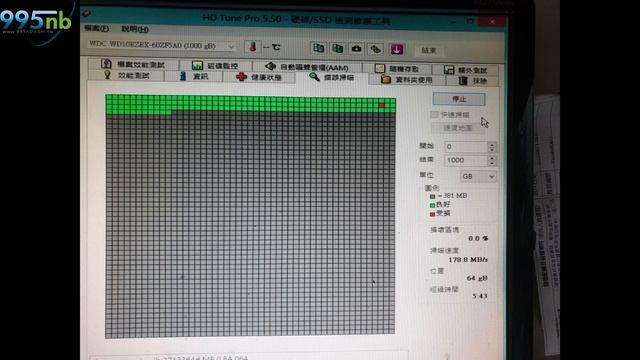Screen dimensions: 640x360
Task: Maximize the HD Tune Pro window
Action: pos(471,21)
